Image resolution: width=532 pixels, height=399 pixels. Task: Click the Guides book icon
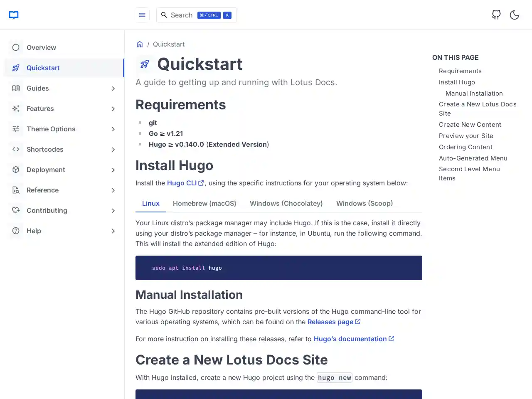click(16, 88)
